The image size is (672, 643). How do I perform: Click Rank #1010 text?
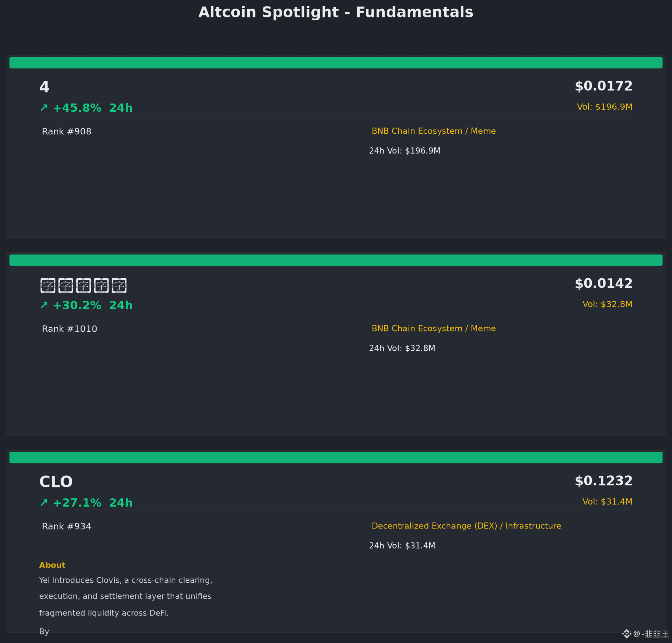click(70, 329)
